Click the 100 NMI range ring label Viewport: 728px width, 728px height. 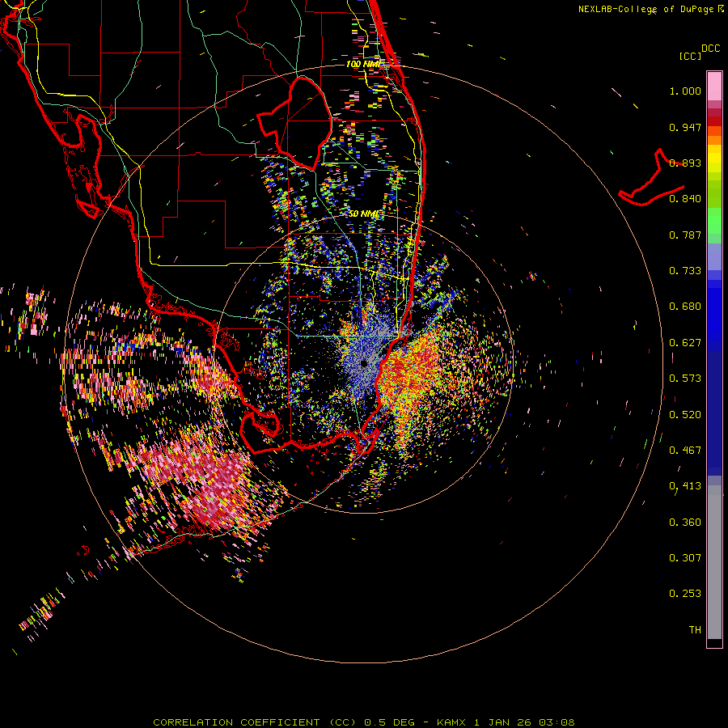362,64
